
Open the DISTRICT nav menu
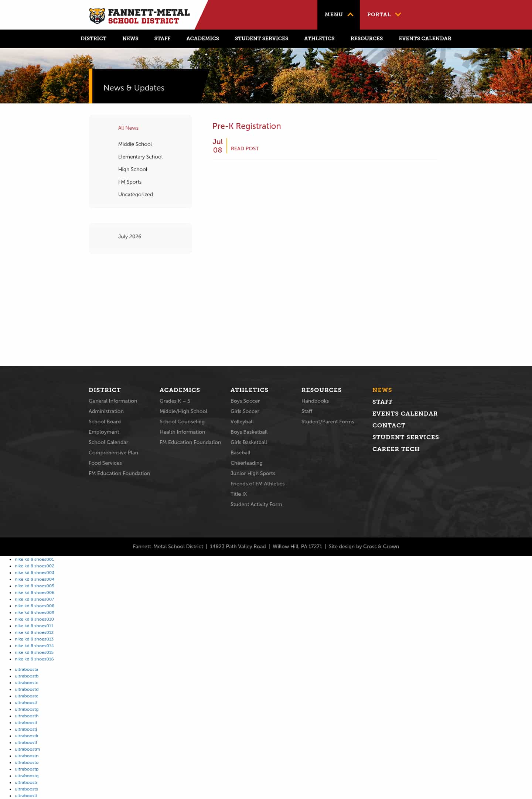(93, 38)
